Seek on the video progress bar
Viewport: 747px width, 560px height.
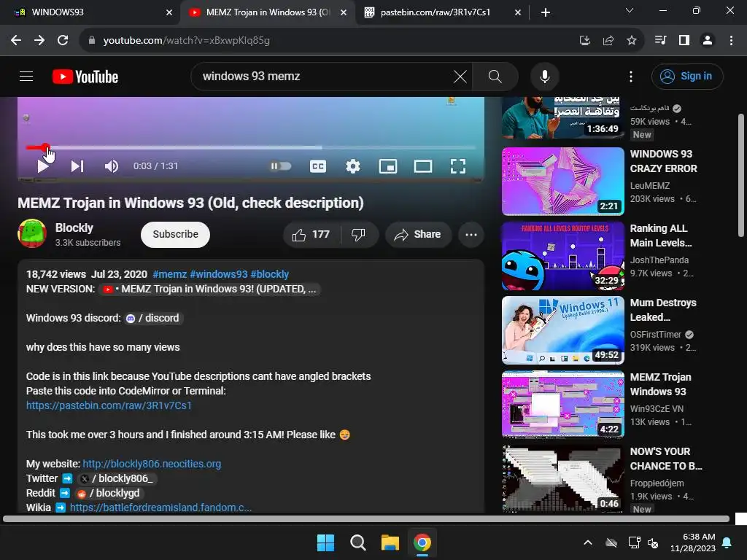click(251, 147)
